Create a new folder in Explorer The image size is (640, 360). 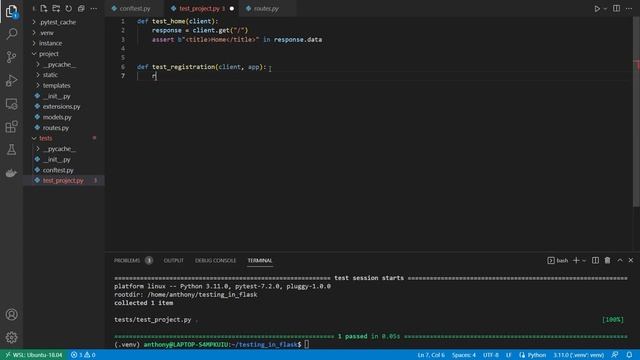tap(56, 8)
